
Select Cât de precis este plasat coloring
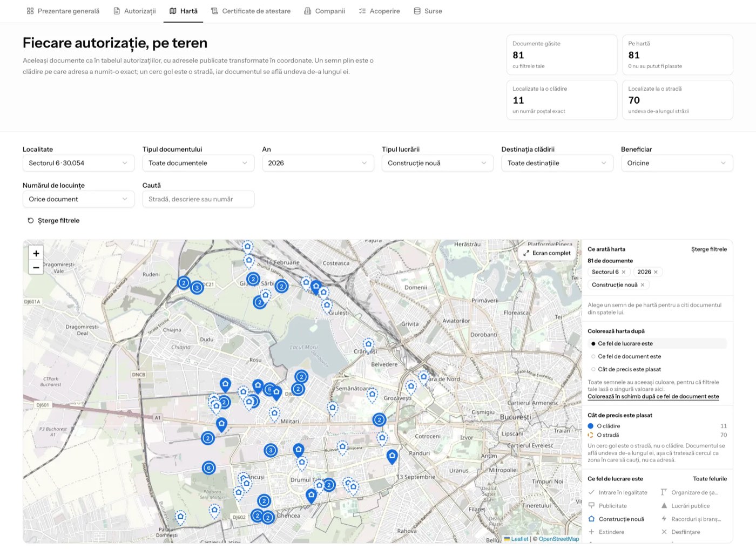click(657, 369)
